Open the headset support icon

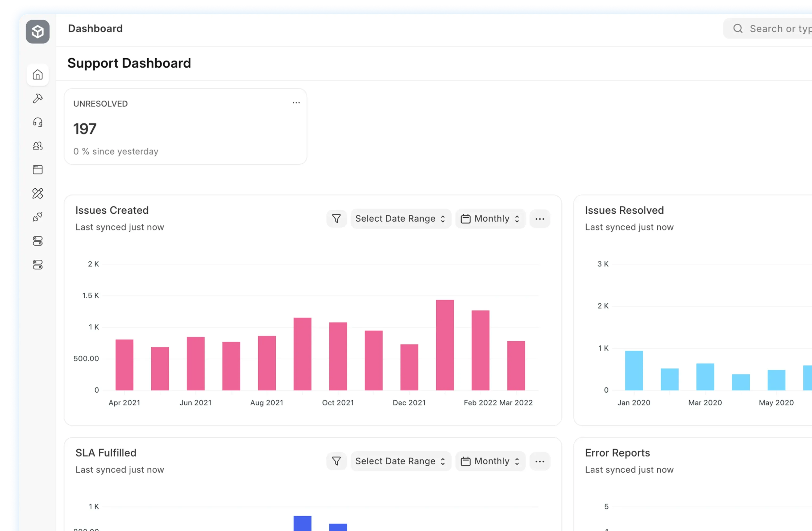pyautogui.click(x=38, y=122)
